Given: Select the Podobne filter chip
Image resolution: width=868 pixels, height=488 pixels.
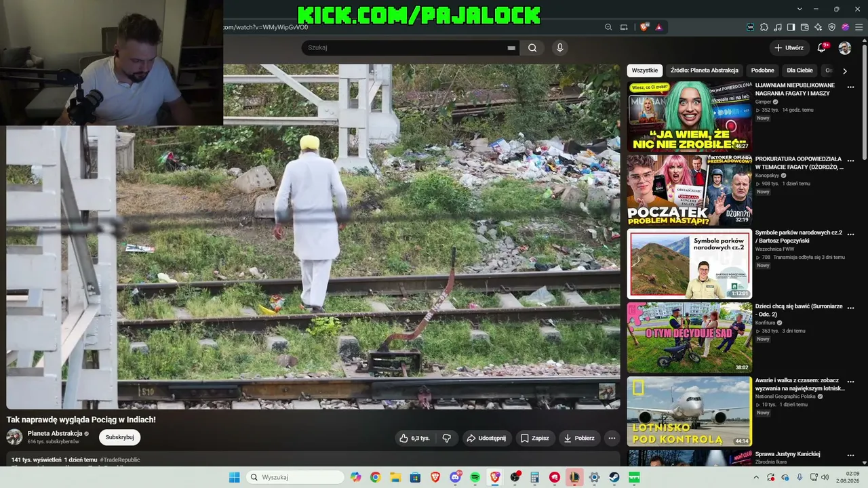Looking at the screenshot, I should pyautogui.click(x=763, y=70).
